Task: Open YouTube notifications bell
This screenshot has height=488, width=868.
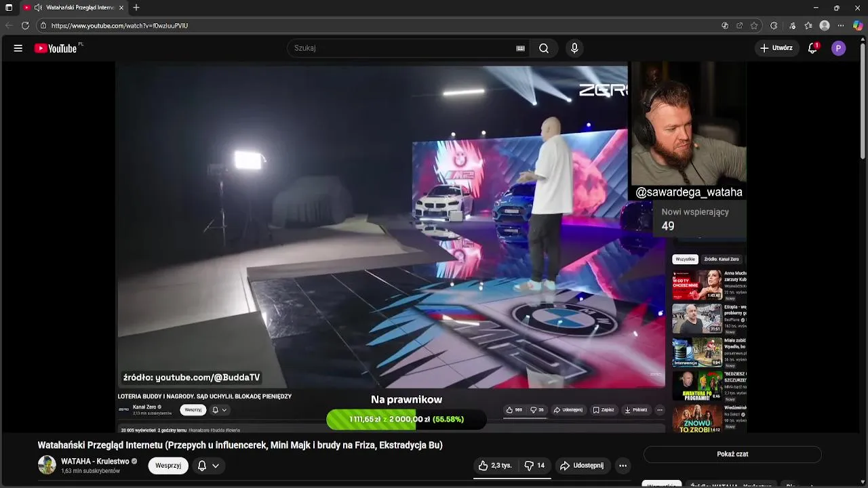Action: (812, 48)
